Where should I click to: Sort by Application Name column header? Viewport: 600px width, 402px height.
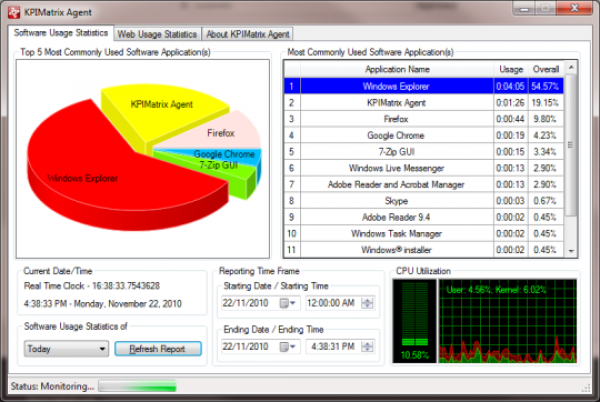pos(397,69)
